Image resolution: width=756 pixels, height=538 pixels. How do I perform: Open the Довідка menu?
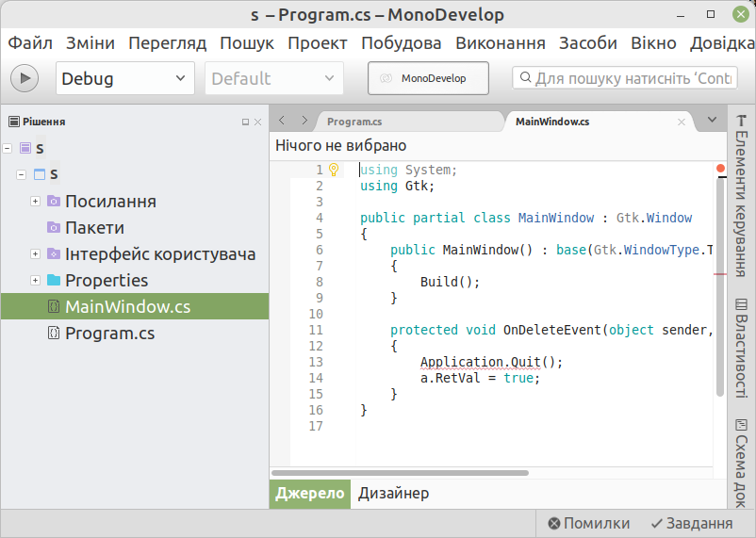coord(722,43)
